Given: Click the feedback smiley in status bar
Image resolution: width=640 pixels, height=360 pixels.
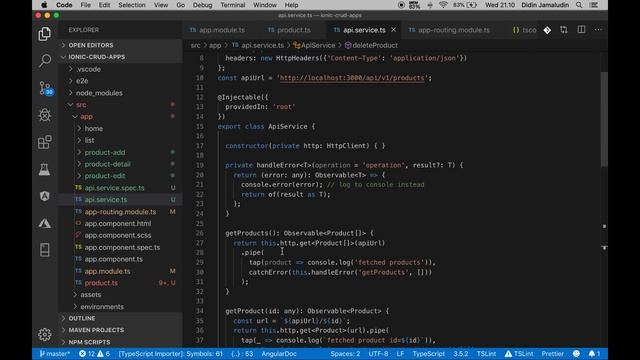Looking at the screenshot, I should [576, 354].
